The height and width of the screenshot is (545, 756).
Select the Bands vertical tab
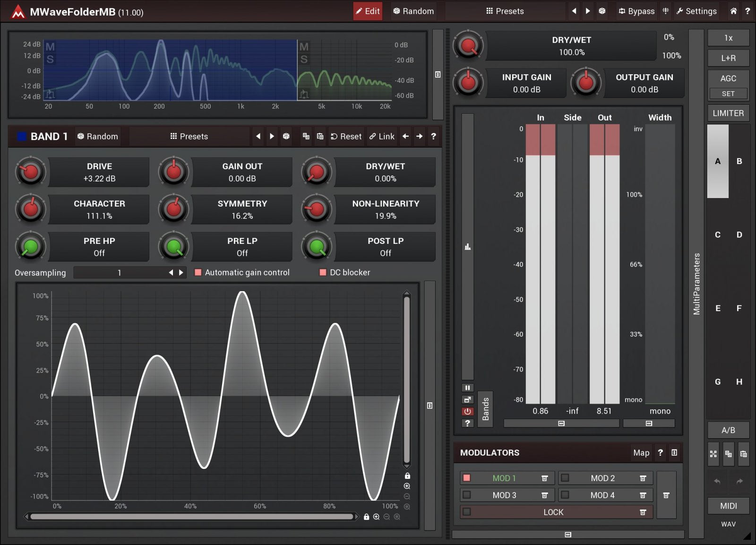(485, 409)
